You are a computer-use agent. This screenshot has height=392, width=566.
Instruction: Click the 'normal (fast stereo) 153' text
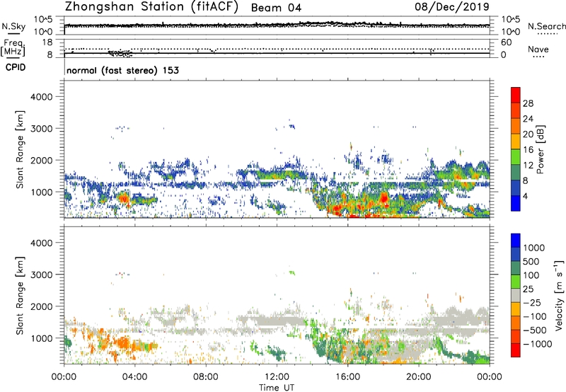[x=122, y=70]
